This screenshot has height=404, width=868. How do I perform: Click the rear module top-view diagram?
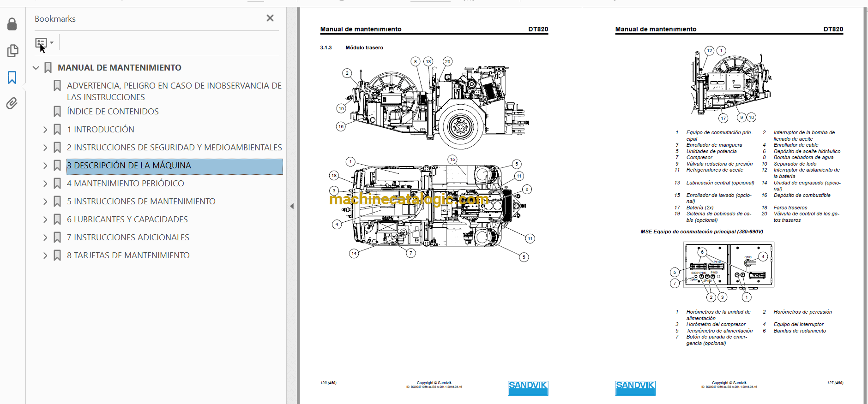(433, 208)
